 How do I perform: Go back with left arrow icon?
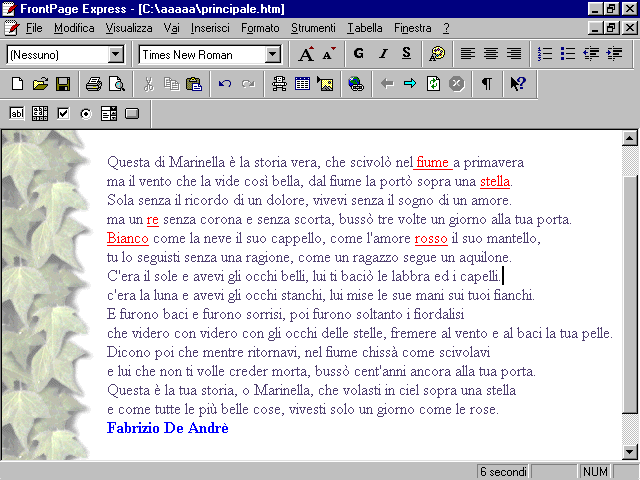click(x=387, y=84)
